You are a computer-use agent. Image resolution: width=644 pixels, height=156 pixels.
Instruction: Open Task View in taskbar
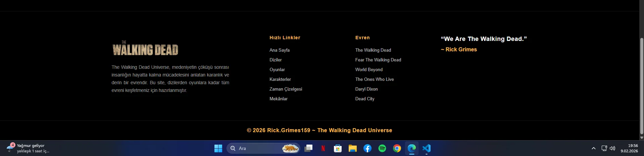tap(308, 148)
